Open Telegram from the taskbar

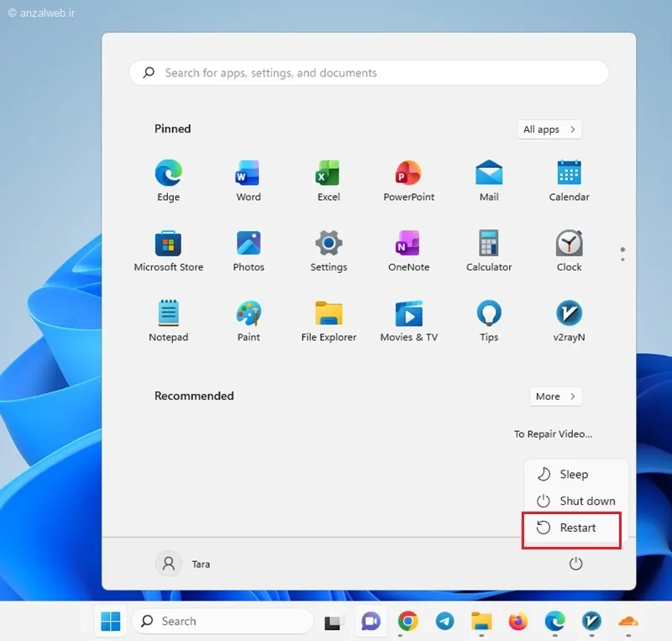point(445,621)
